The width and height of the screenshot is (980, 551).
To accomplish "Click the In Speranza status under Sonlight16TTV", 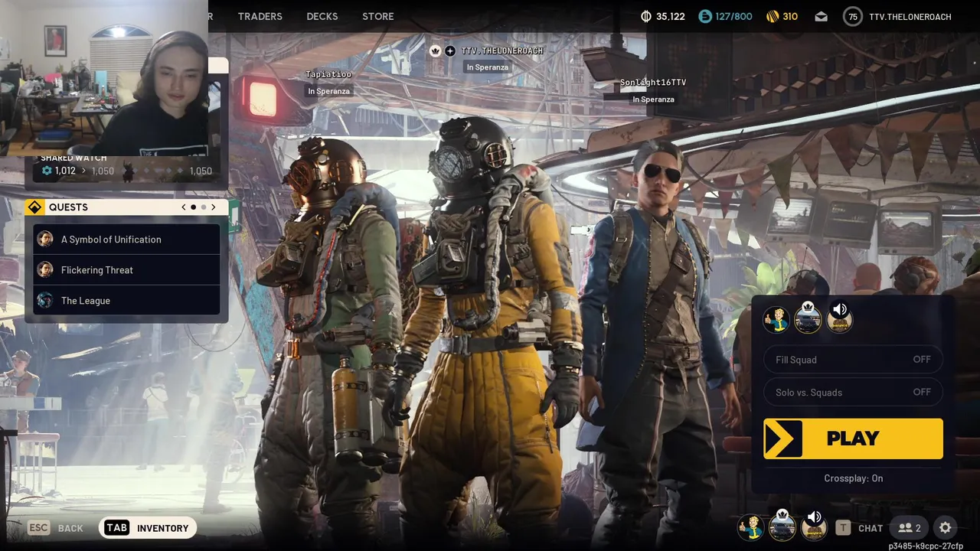I will tap(653, 99).
